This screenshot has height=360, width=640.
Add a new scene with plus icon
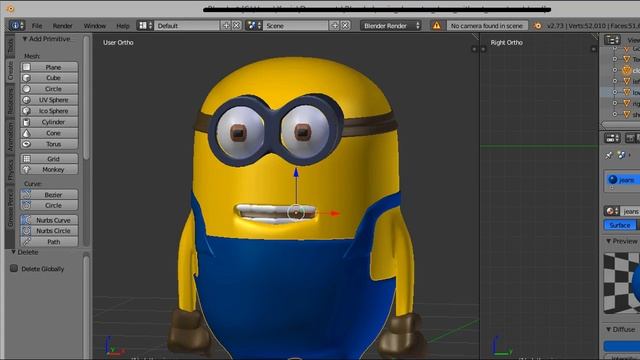(x=335, y=26)
